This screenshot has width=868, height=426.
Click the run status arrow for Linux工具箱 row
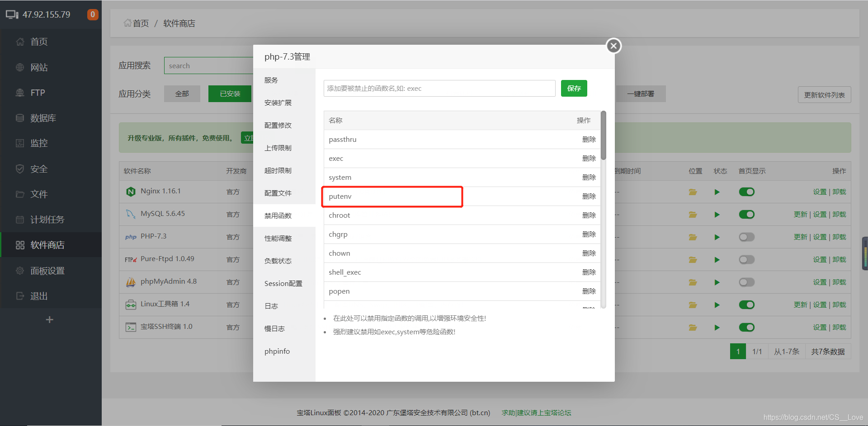[x=717, y=305]
